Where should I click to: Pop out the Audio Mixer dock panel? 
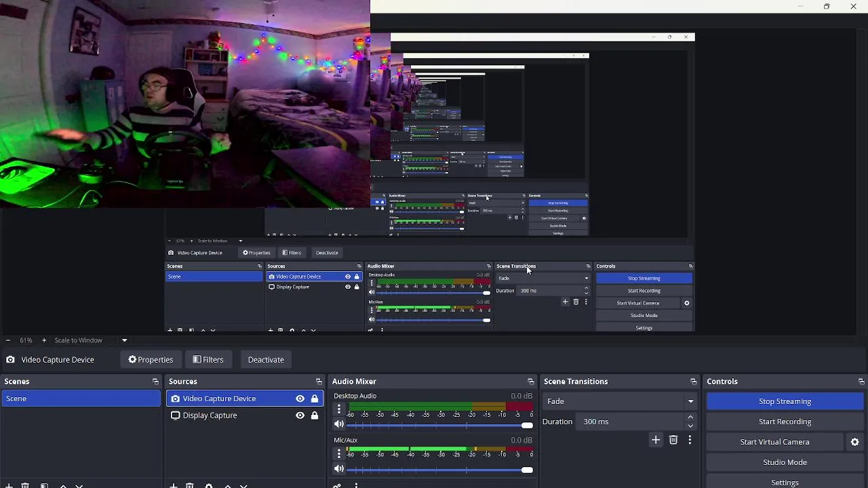(530, 382)
